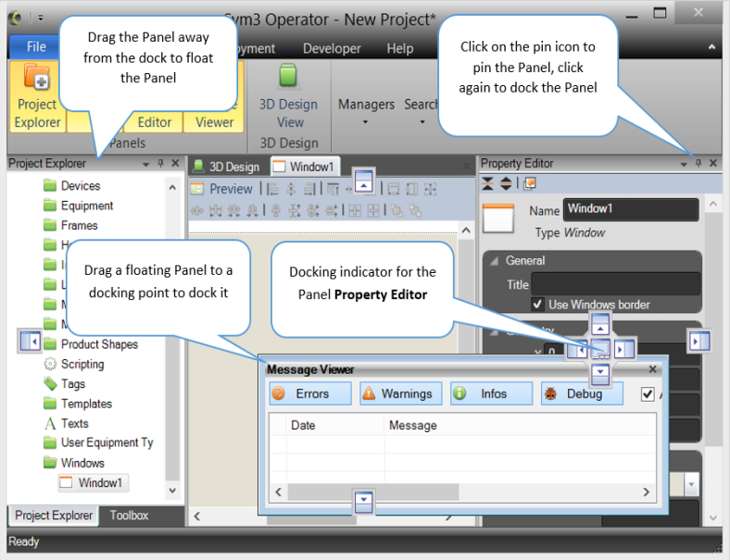Pin the Property Editor panel
This screenshot has height=560, width=730.
coord(699,163)
